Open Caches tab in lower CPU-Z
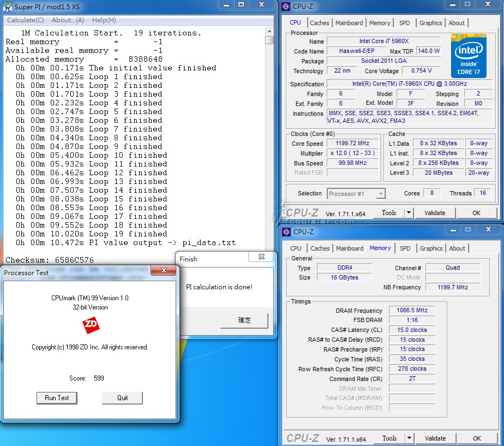504x446 pixels. (320, 248)
